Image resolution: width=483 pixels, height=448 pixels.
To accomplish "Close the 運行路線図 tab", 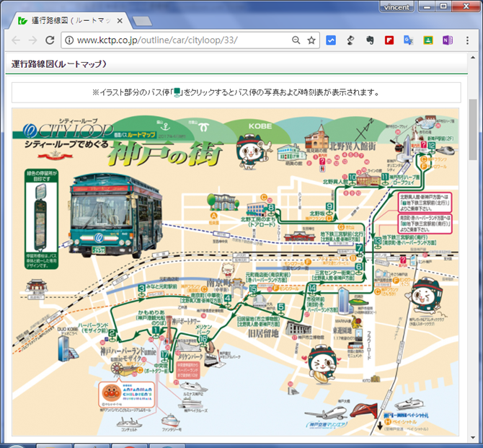I will click(x=120, y=21).
